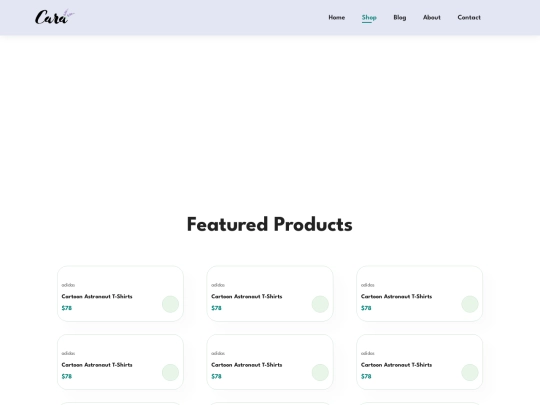Click adidas brand label on second-row left card
Image resolution: width=540 pixels, height=405 pixels.
pos(68,353)
